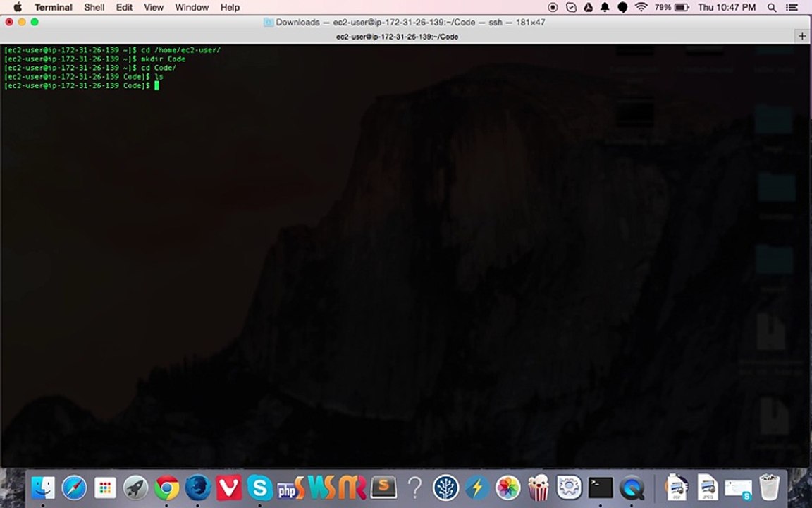Open Notification Center list icon

[792, 7]
